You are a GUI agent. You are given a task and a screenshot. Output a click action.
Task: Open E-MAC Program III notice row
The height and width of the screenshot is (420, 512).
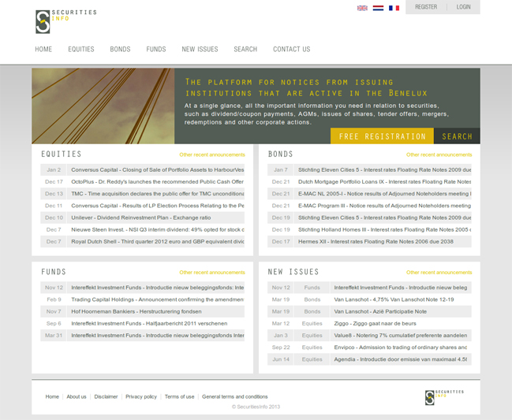pos(369,206)
